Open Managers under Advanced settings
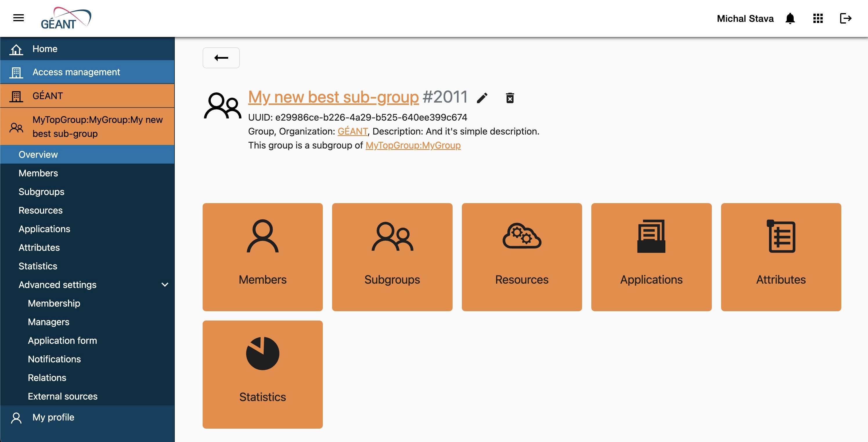This screenshot has width=868, height=442. tap(87, 322)
